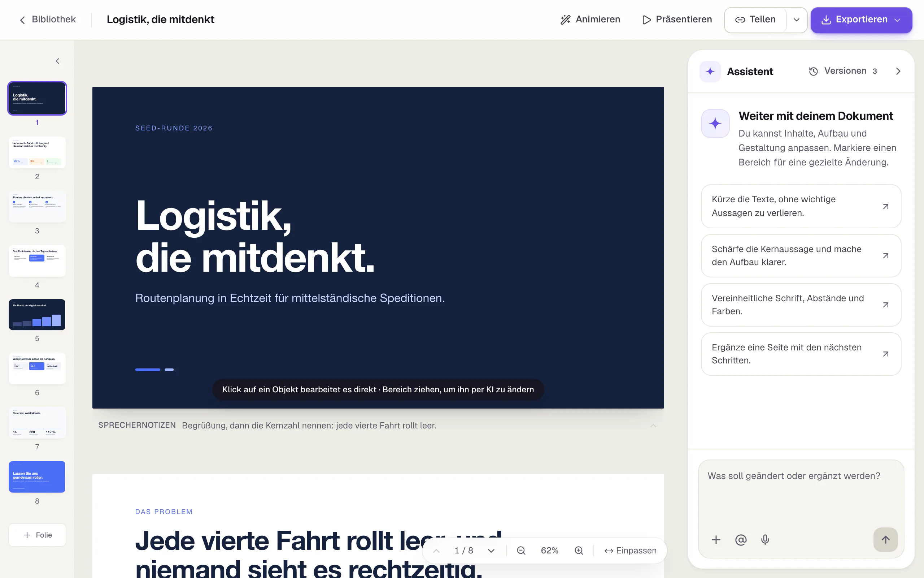Click the send arrow button

point(885,540)
